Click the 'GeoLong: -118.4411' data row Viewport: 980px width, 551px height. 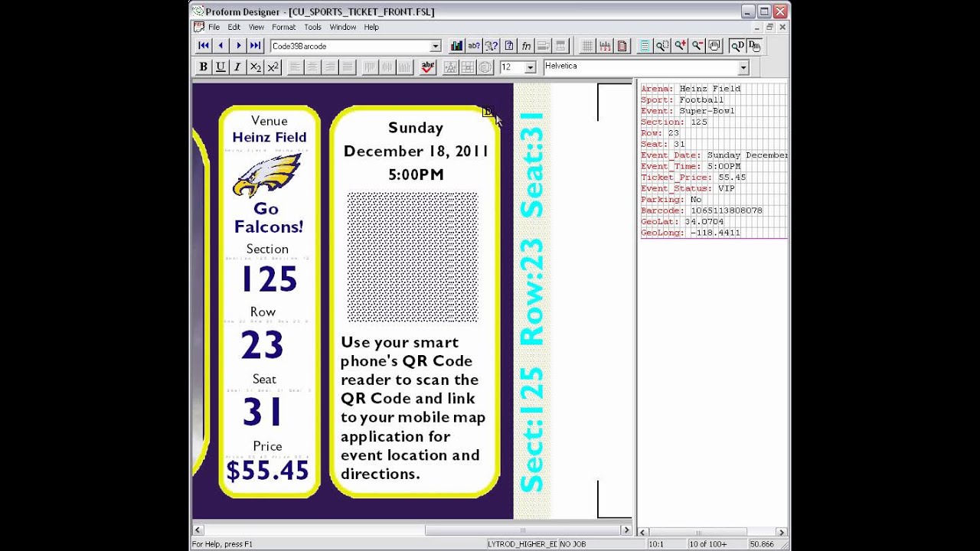691,233
